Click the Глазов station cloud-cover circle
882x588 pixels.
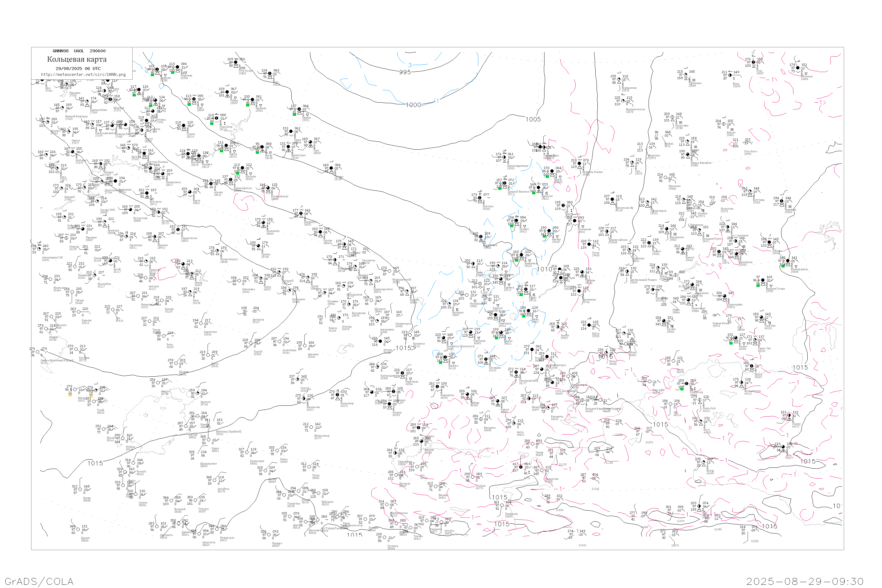click(184, 126)
